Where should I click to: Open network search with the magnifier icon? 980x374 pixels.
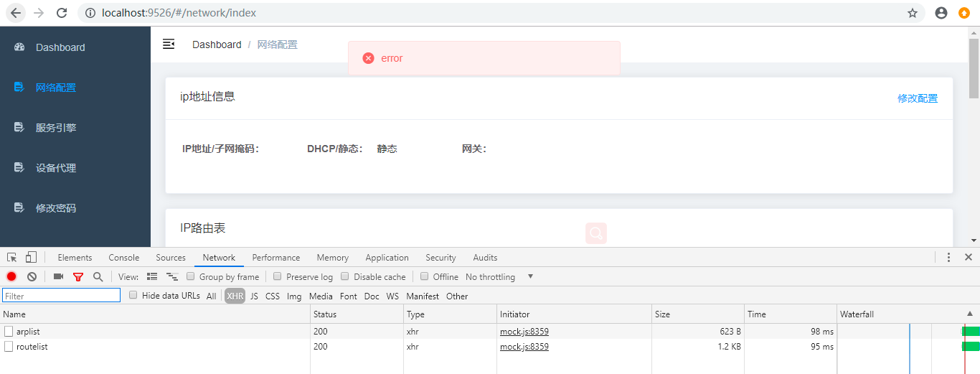point(98,276)
